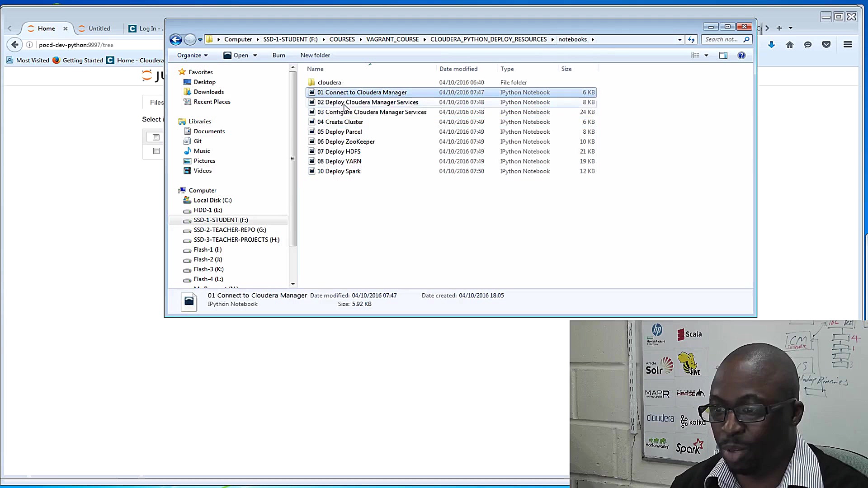Open the address bar history dropdown
Viewport: 868px width, 488px height.
tap(679, 40)
